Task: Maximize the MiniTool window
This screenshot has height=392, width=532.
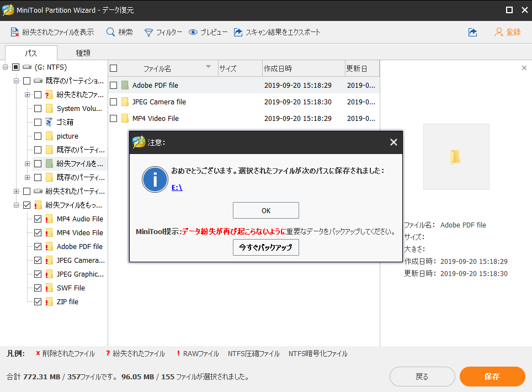Action: click(x=509, y=10)
